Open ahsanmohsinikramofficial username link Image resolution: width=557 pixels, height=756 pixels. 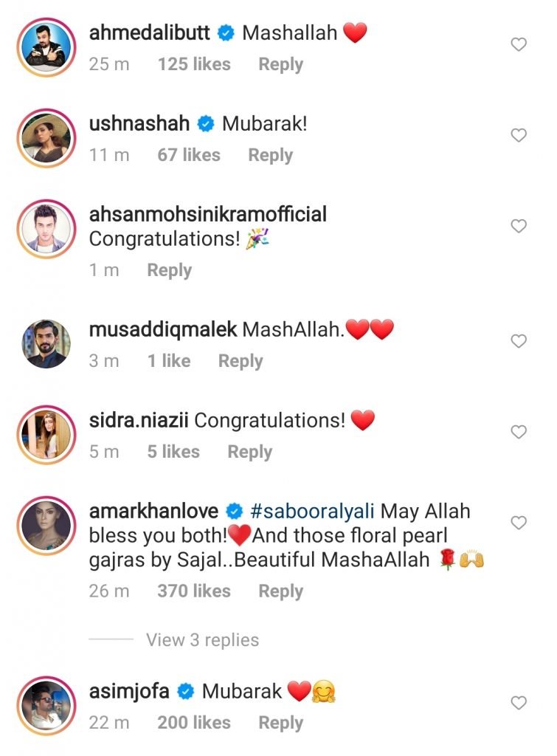point(207,215)
